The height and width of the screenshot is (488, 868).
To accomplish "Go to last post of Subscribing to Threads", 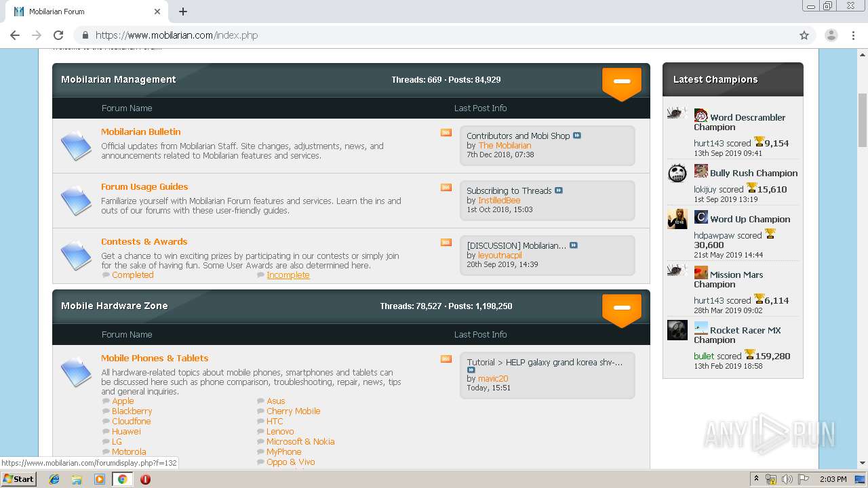I will pyautogui.click(x=559, y=190).
